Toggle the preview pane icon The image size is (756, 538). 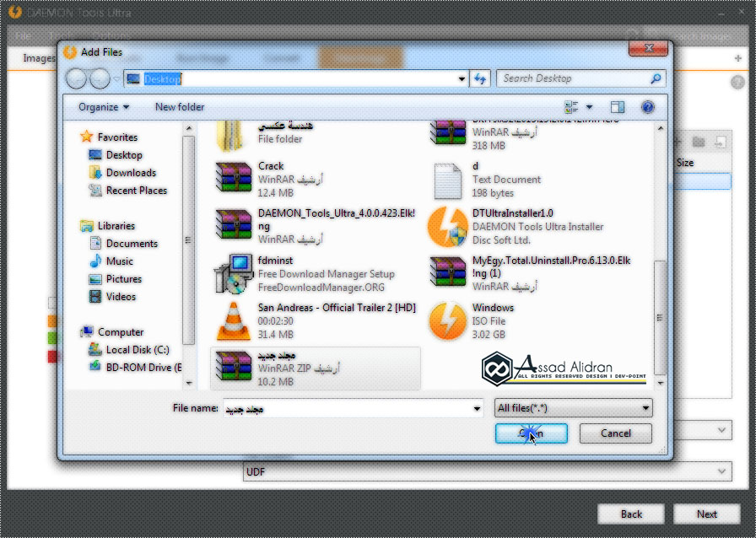(x=617, y=107)
